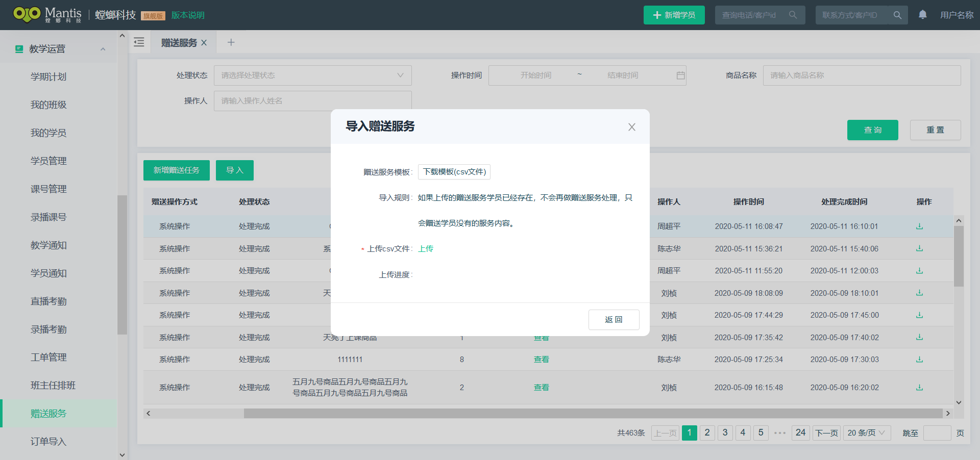Download row 2020-05-09 18:08:09 record

pos(919,293)
